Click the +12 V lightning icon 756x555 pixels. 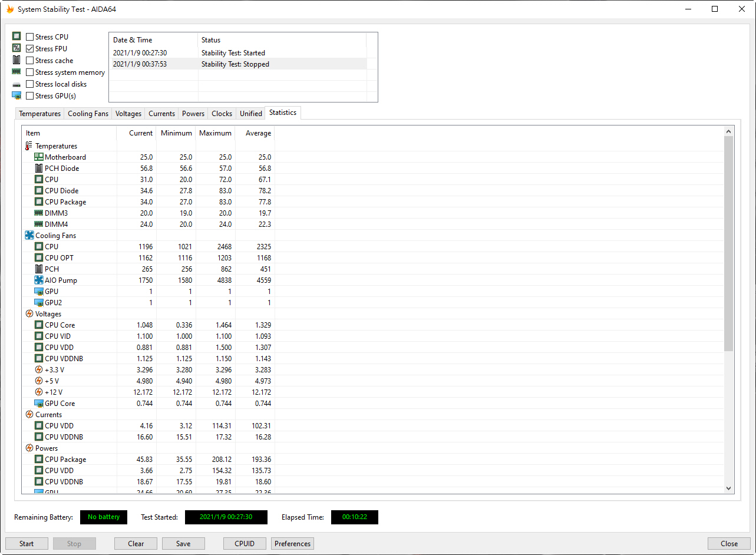point(39,392)
